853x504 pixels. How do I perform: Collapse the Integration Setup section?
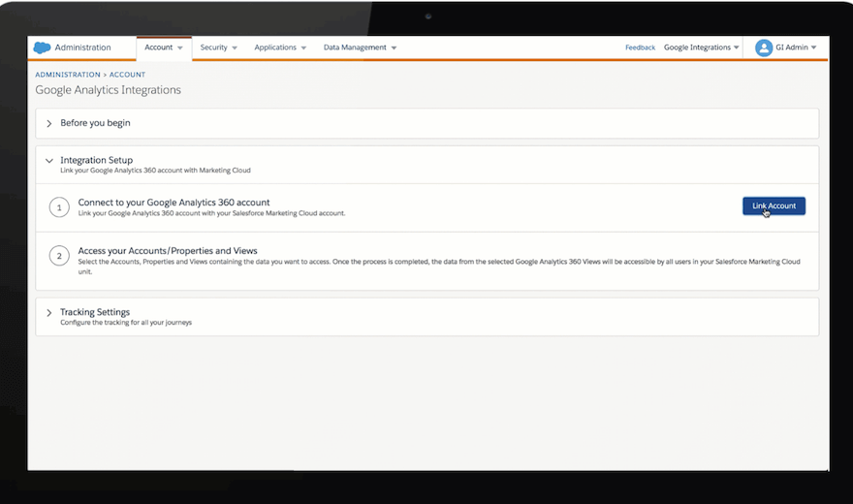49,160
